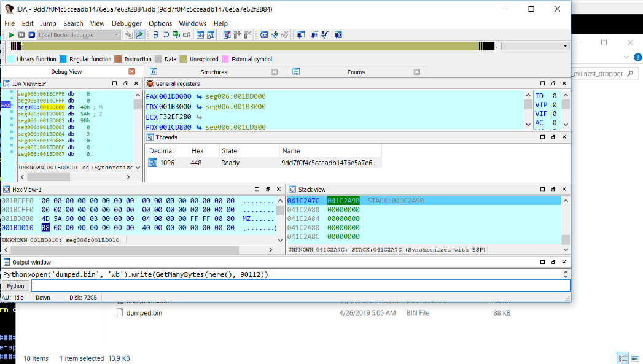Close the Debug View tab
Screen dimensions: 643x364
[132, 72]
